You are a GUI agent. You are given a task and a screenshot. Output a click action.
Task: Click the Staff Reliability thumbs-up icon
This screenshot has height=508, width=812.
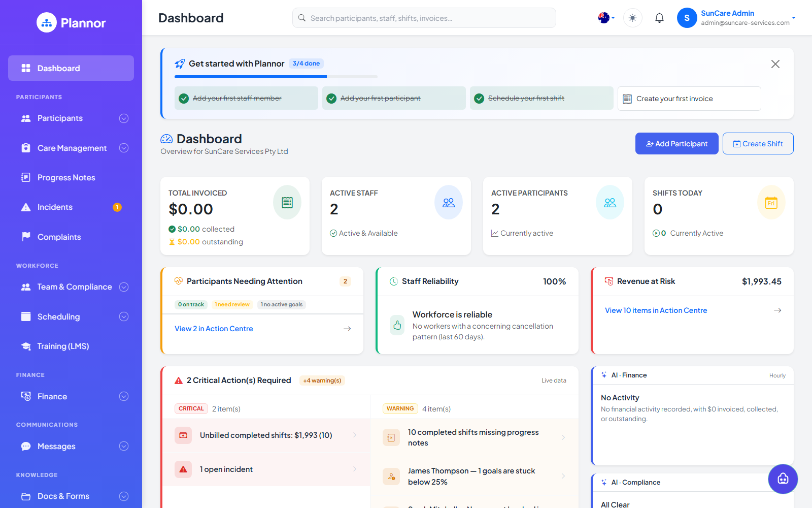pos(397,325)
